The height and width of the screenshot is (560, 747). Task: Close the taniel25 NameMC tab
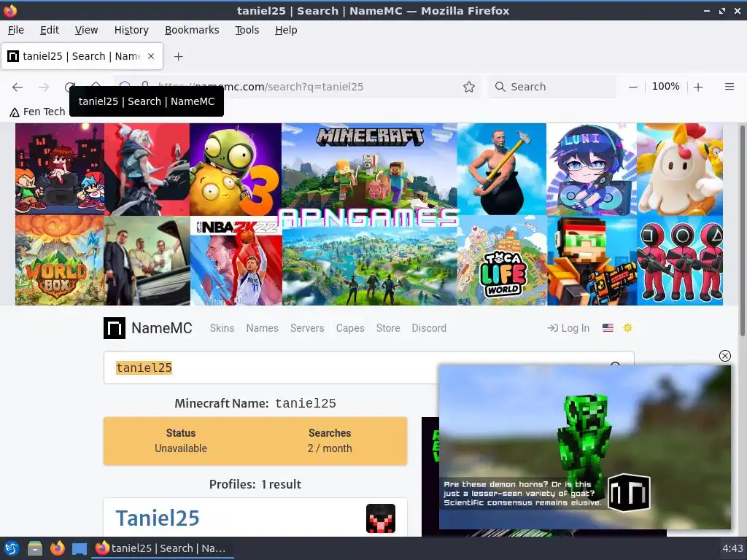coord(151,56)
